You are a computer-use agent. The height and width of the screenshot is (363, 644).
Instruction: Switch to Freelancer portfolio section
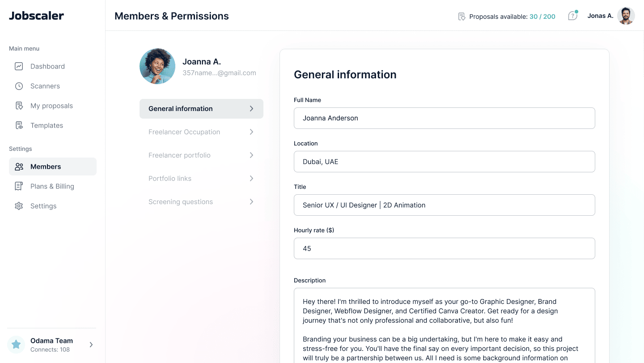point(201,155)
